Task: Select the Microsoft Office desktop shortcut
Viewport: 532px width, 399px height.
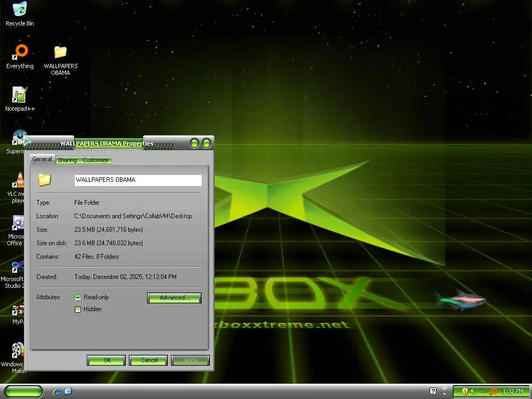Action: click(18, 222)
